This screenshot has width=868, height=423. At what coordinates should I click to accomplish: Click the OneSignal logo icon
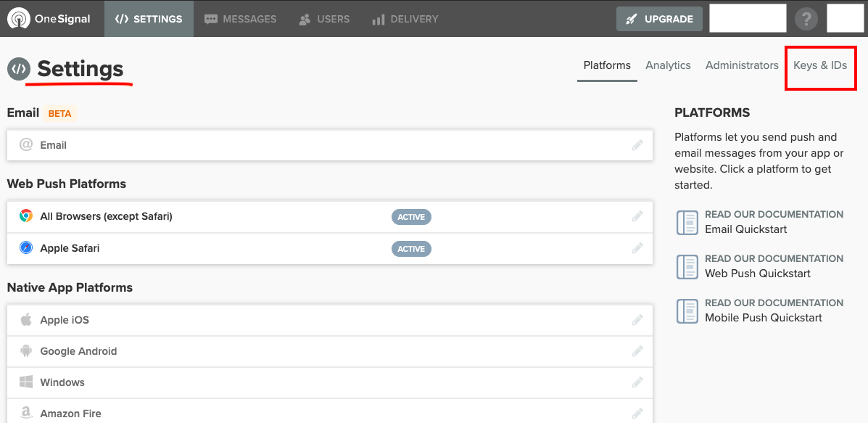tap(19, 19)
